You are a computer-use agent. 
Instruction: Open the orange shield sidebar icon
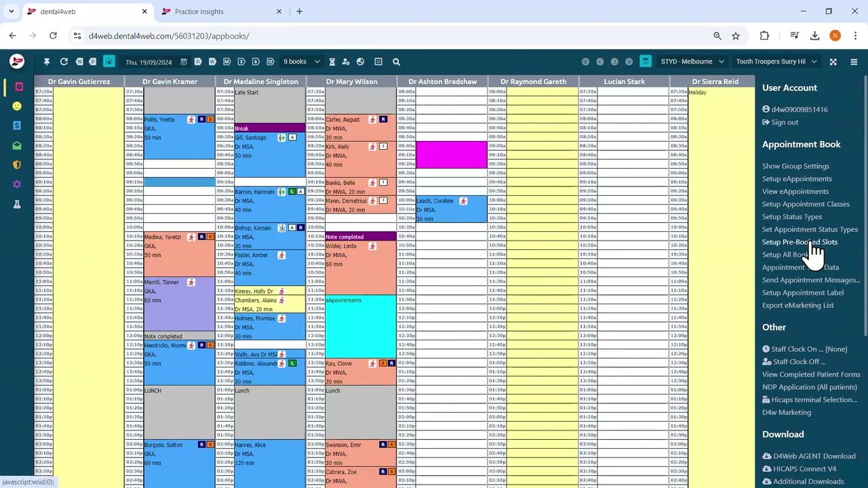click(17, 165)
